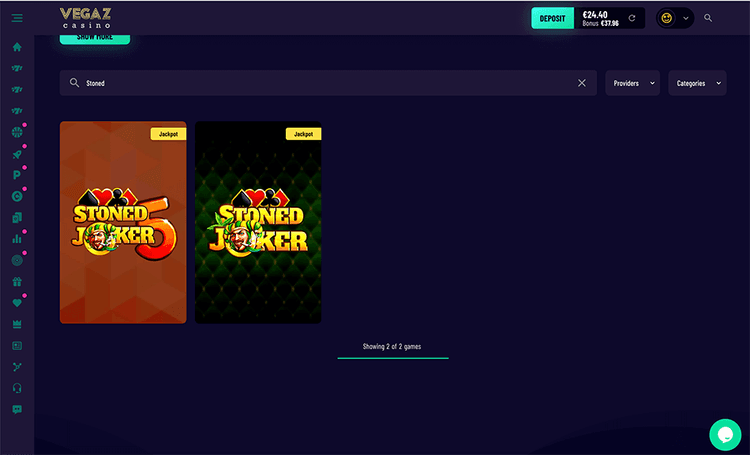Expand the Categories dropdown
Screen dimensions: 750x455
click(x=697, y=83)
